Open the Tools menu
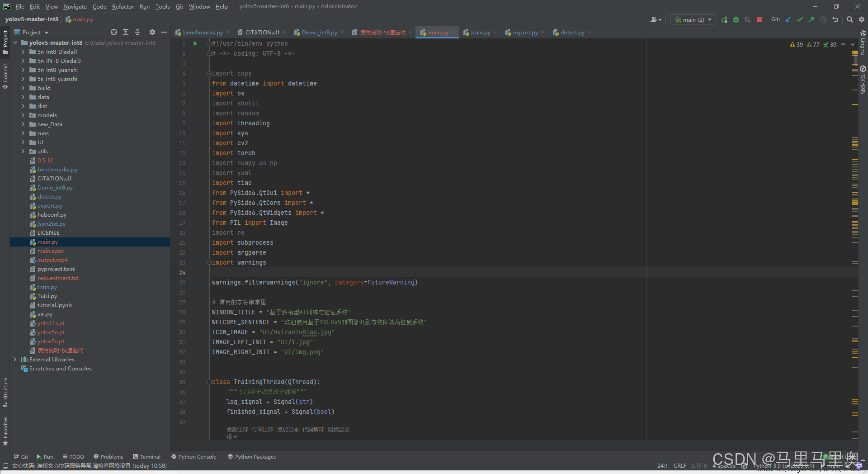868x474 pixels. (162, 6)
